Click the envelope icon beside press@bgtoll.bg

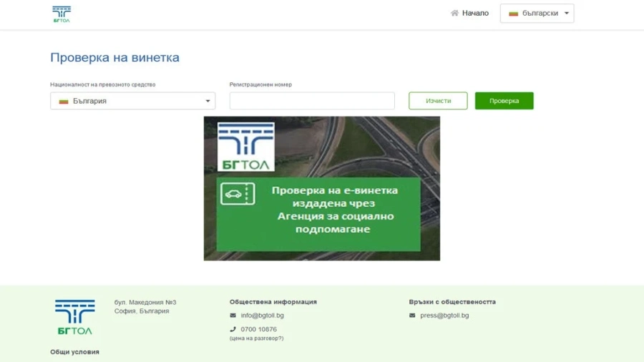(x=412, y=315)
